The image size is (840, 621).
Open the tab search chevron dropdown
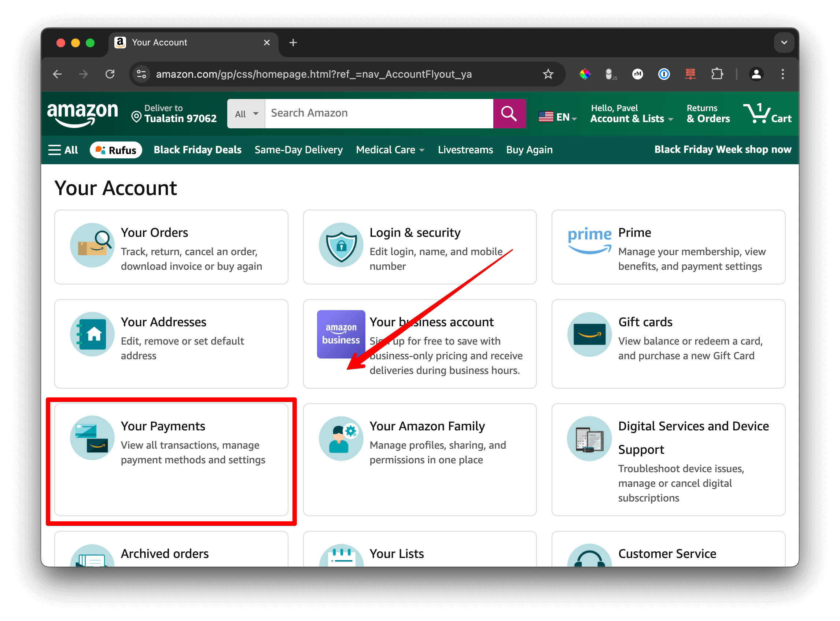coord(784,43)
